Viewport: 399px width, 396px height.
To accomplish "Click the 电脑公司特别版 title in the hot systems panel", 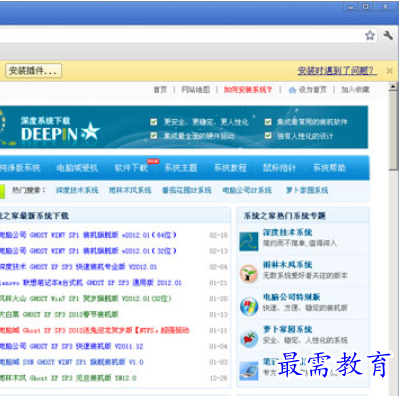I will [x=292, y=297].
